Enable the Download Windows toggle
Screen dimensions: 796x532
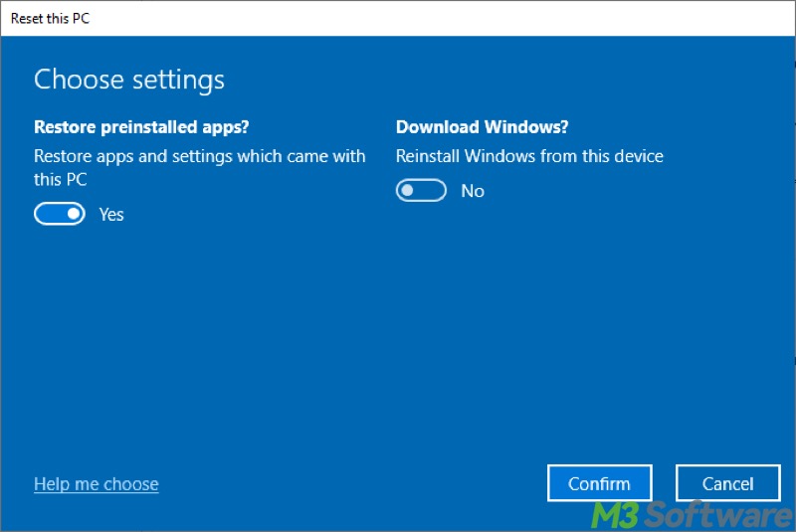tap(421, 190)
